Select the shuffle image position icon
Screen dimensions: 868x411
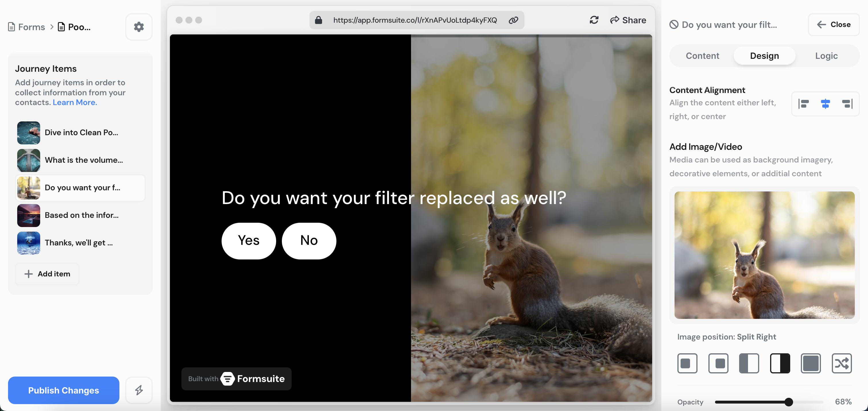click(x=841, y=363)
